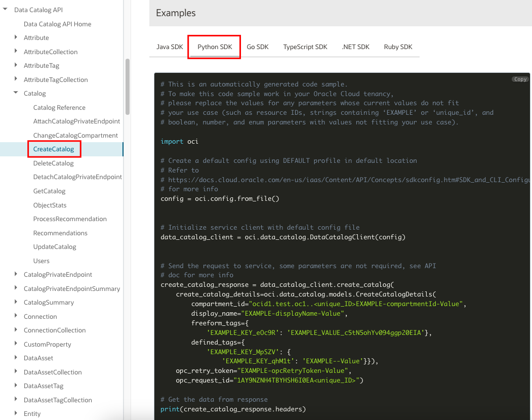532x420 pixels.
Task: Expand the ConnectionCollection node arrow
Action: (16, 329)
